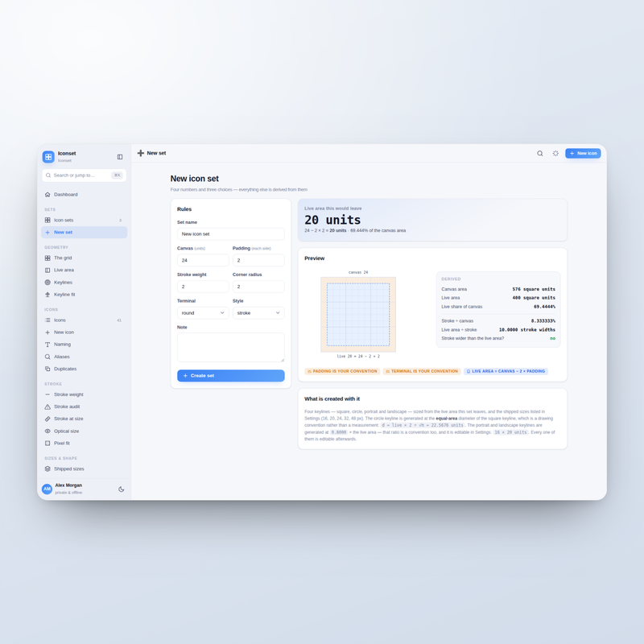Click the Live area = canvas badge

506,371
